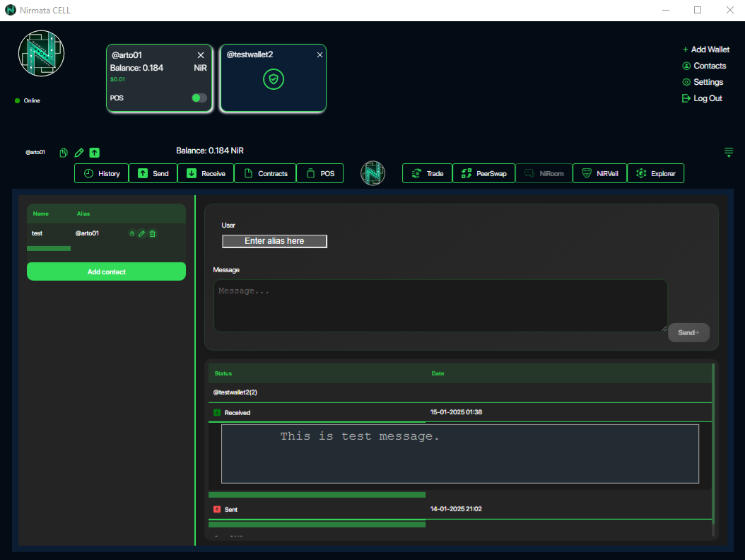This screenshot has width=745, height=560.
Task: Click the green up-arrow icon next to @arto01
Action: coord(94,152)
